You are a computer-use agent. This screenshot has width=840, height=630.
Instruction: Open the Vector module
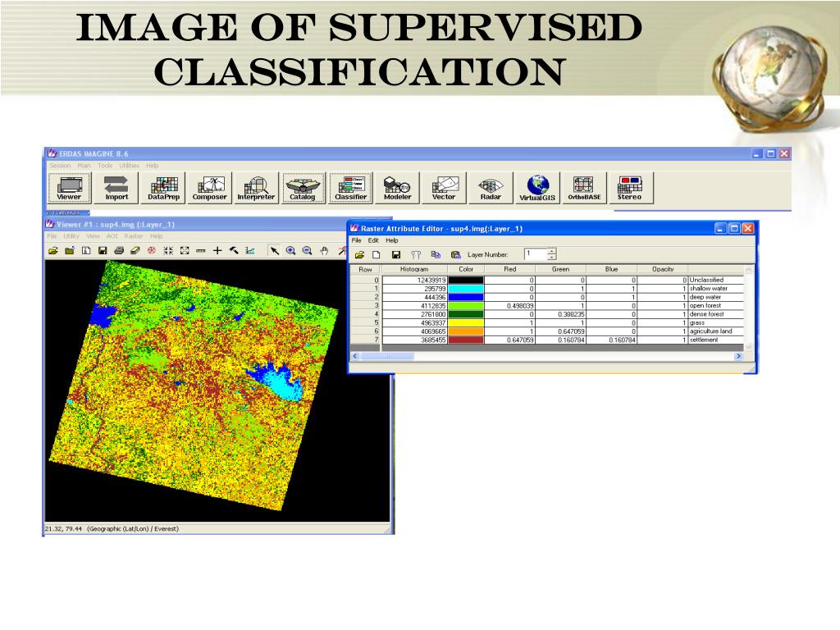click(444, 188)
